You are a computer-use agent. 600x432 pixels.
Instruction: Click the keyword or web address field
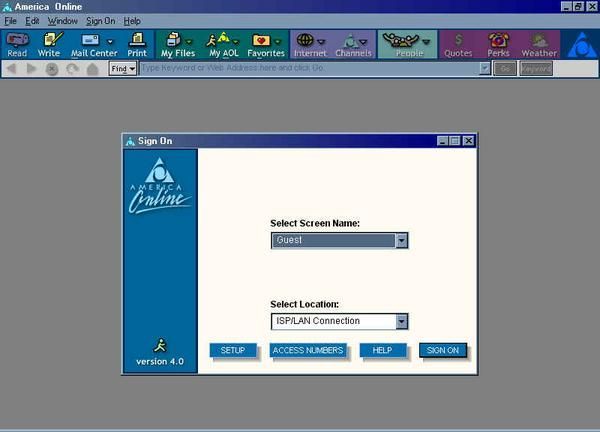click(308, 69)
